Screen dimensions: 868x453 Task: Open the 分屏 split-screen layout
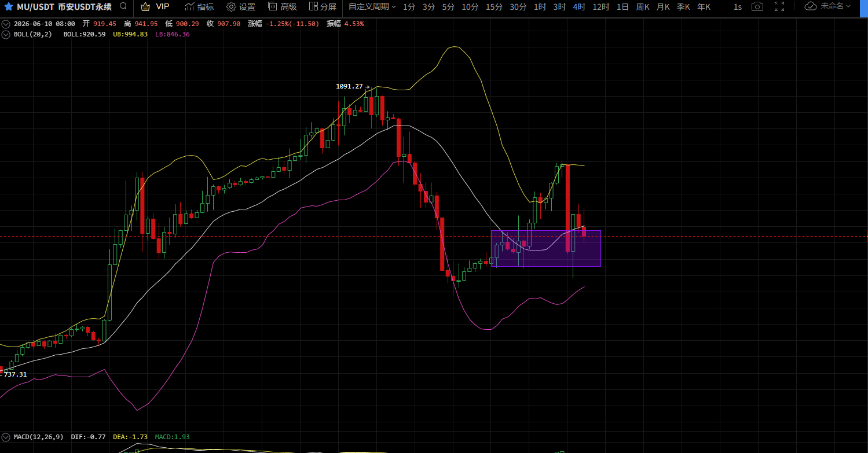click(323, 6)
